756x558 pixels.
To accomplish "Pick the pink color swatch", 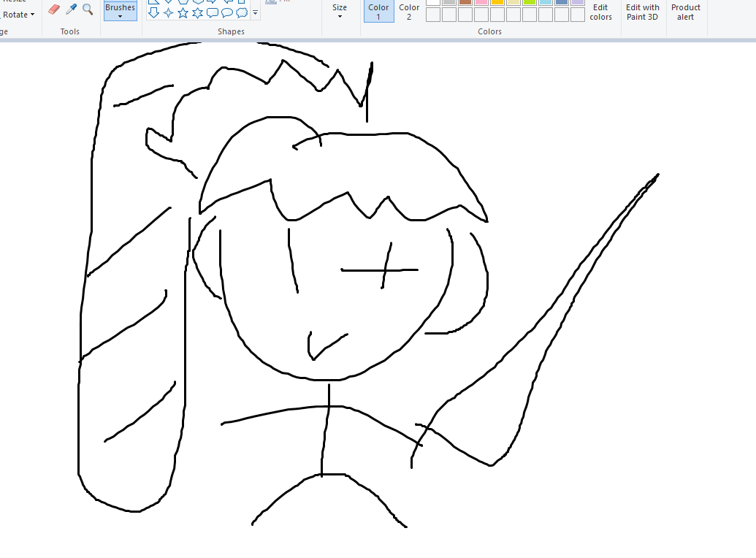I will 481,2.
